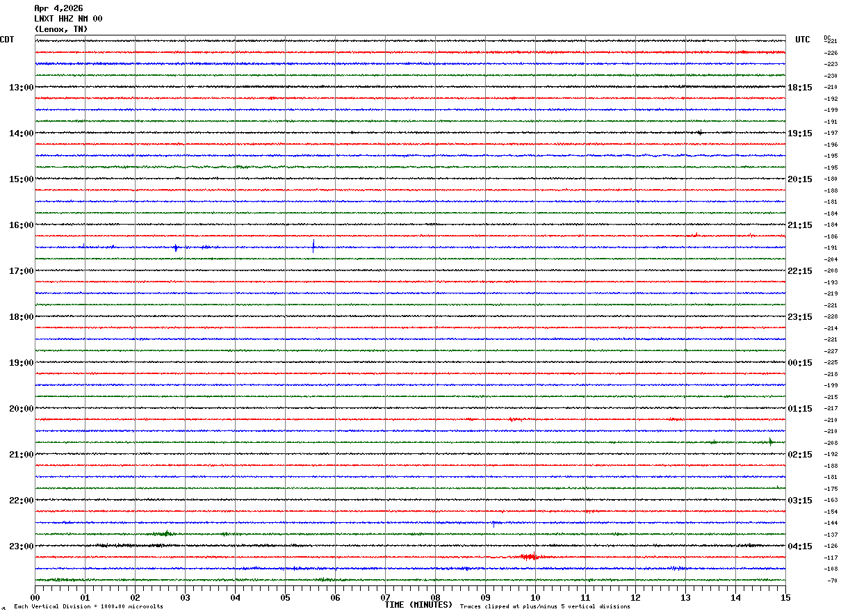Click the "CDT" time zone label
Screen dimensions: 841x616
[7, 40]
